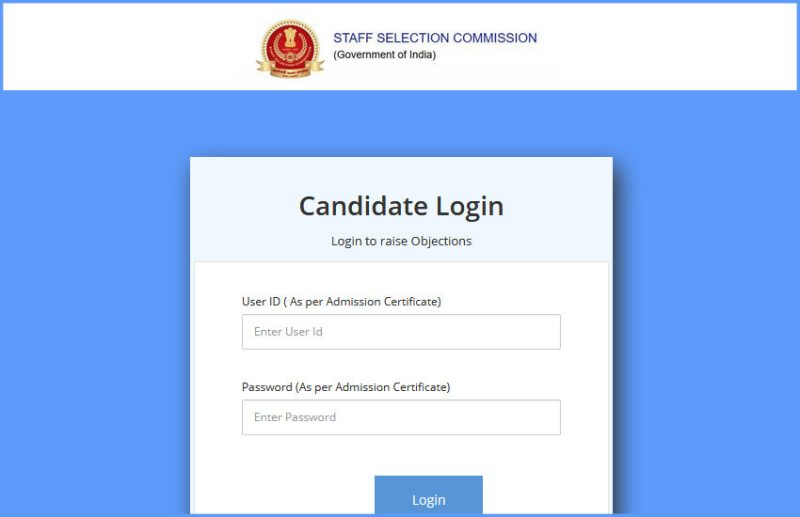Click the Login to raise Objections text
Screen dimensions: 800x517
click(x=401, y=241)
